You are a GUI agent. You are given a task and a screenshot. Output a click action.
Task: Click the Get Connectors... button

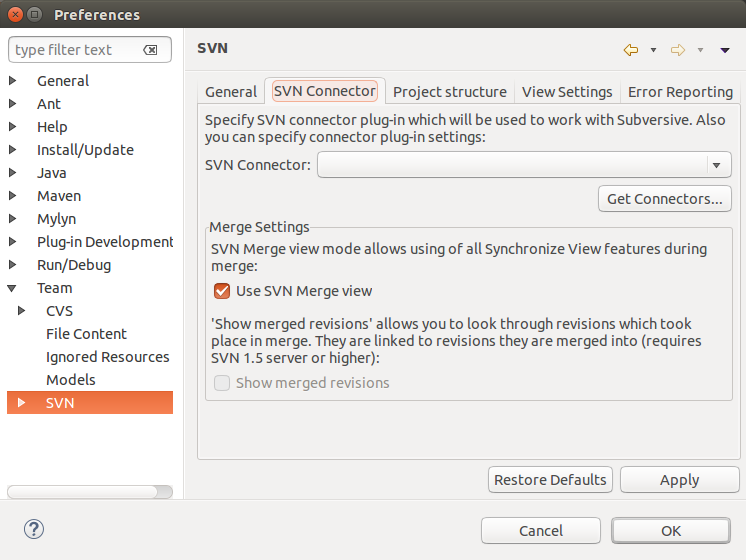(x=665, y=198)
